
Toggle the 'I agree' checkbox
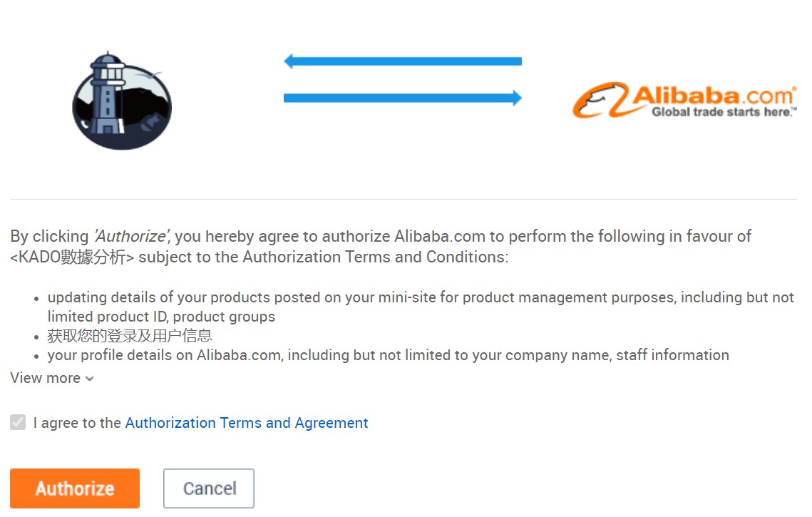click(x=18, y=423)
